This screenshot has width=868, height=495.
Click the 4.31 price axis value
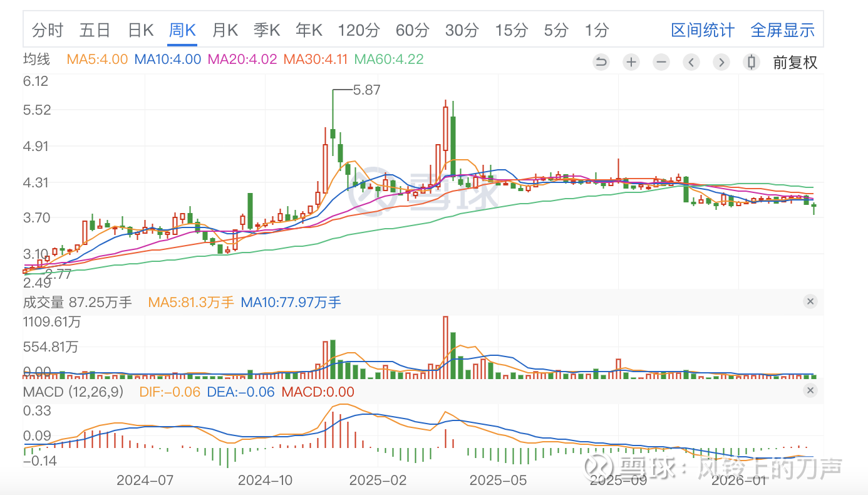(36, 182)
